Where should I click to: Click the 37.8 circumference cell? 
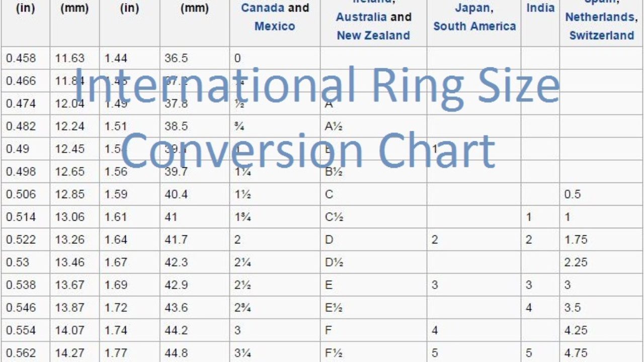[195, 104]
